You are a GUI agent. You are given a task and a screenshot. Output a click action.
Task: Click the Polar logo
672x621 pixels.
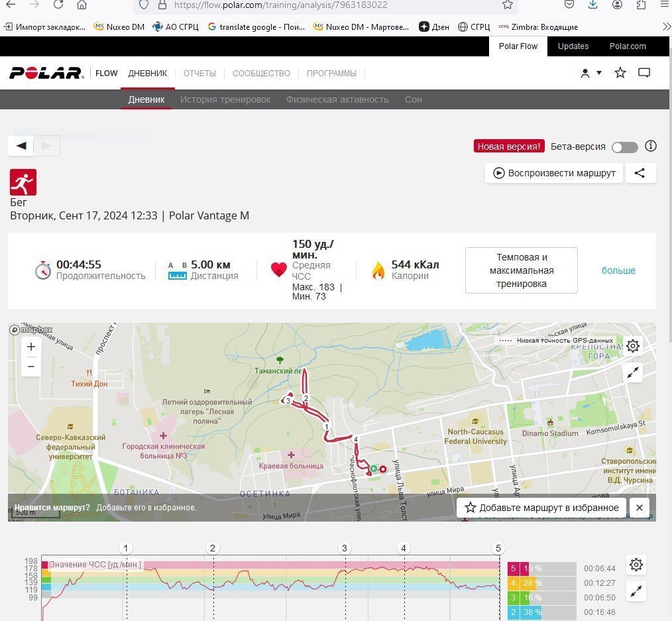tap(46, 73)
